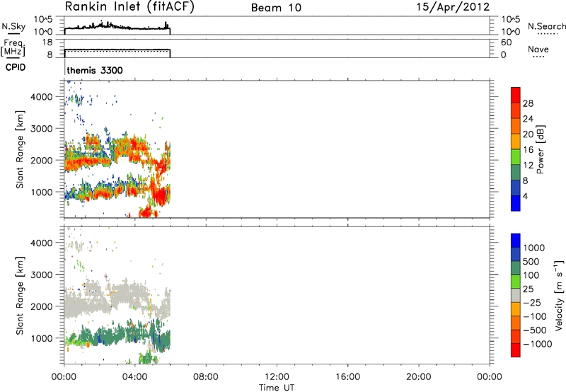The image size is (566, 392).
Task: Select the 24 label on Power colorbar
Action: tap(528, 119)
